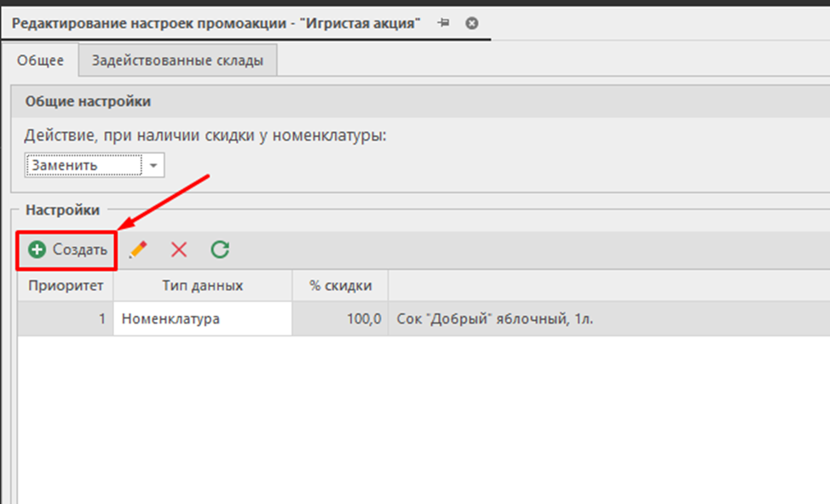
Task: Sort by the Приоритет column header
Action: [x=65, y=286]
